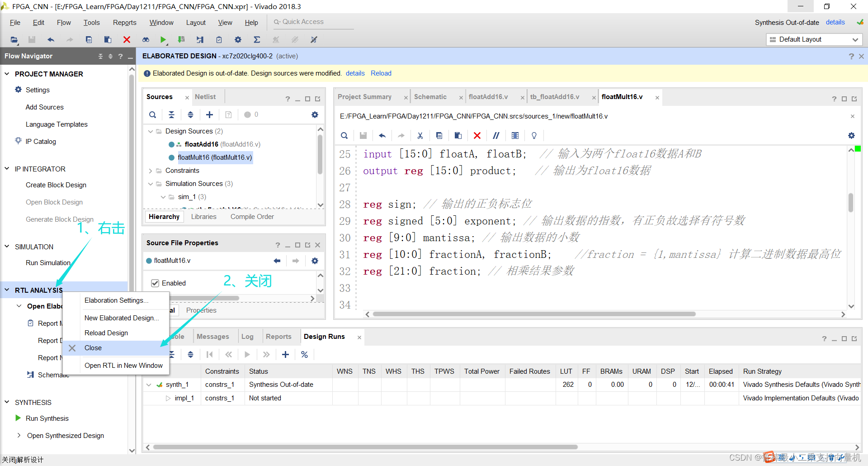Click Add Sources in Project Manager

coord(44,107)
